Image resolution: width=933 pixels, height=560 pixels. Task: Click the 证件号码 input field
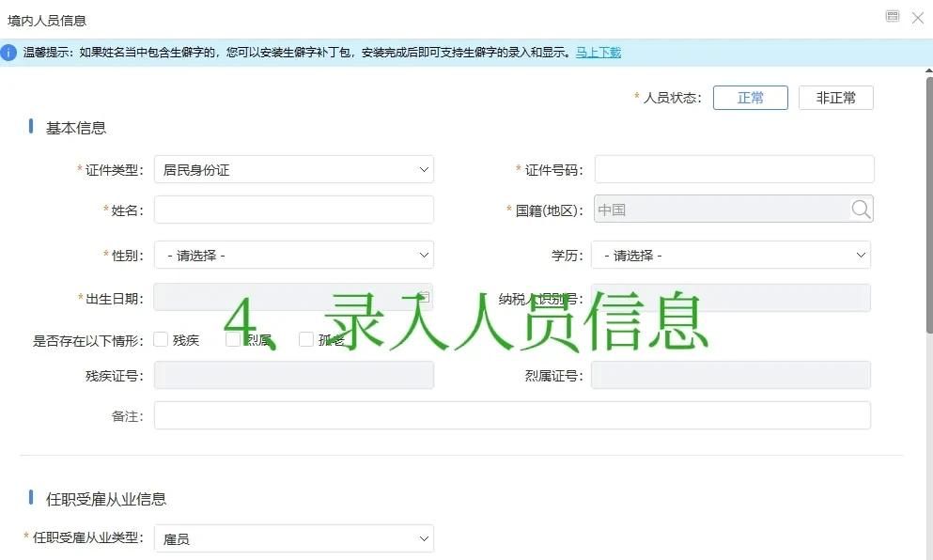tap(733, 169)
